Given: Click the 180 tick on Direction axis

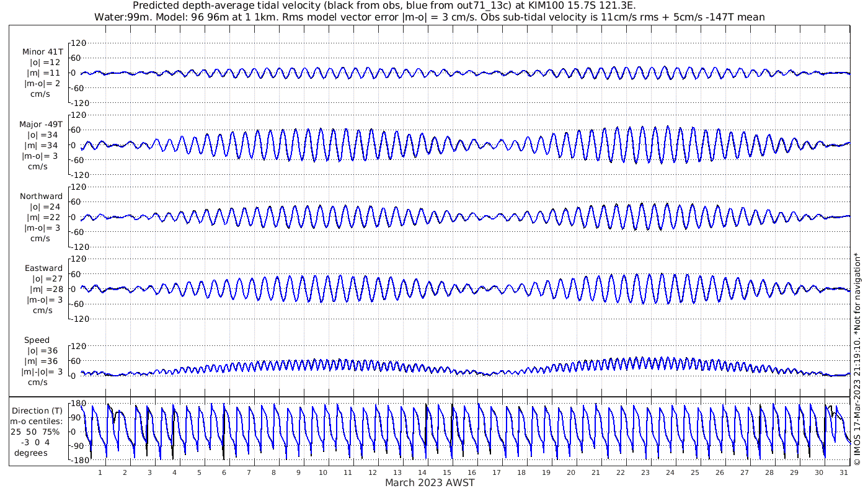Looking at the screenshot, I should click(x=77, y=404).
